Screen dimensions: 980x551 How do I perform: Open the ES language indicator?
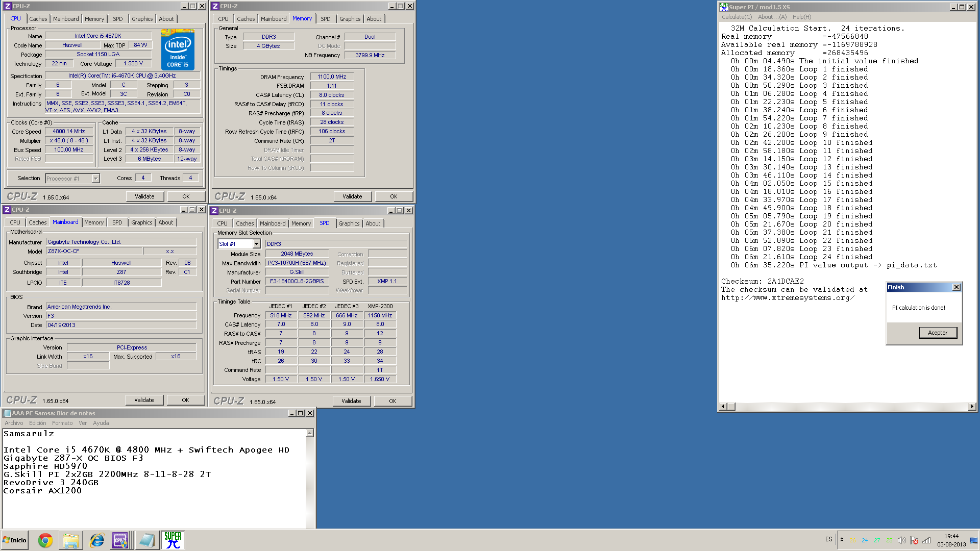tap(828, 539)
